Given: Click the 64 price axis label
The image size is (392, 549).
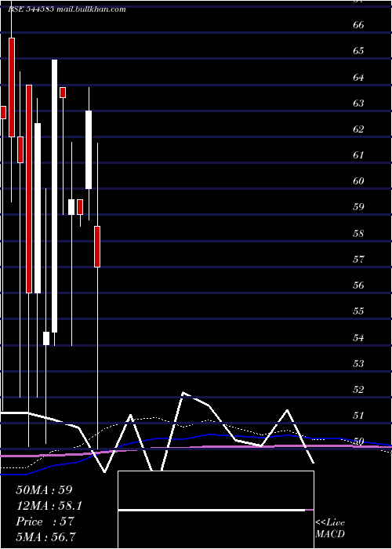Looking at the screenshot, I should 358,77.
